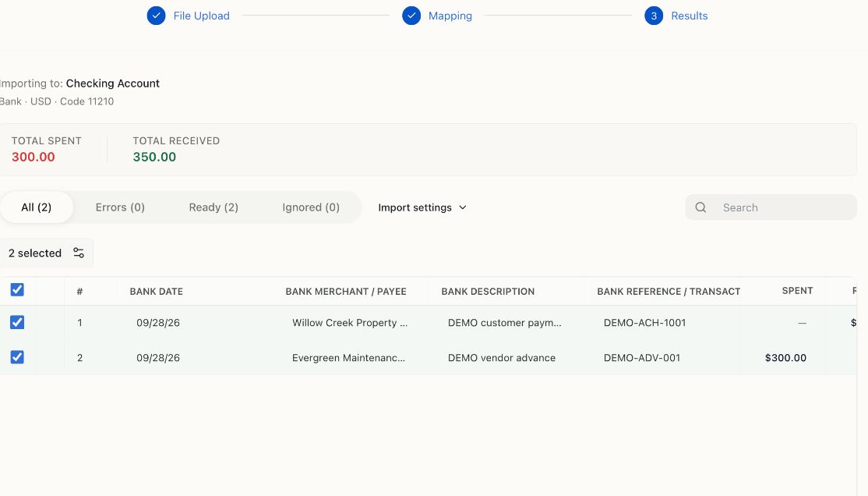The width and height of the screenshot is (868, 496).
Task: Switch to the Errors (0) tab
Action: (120, 207)
